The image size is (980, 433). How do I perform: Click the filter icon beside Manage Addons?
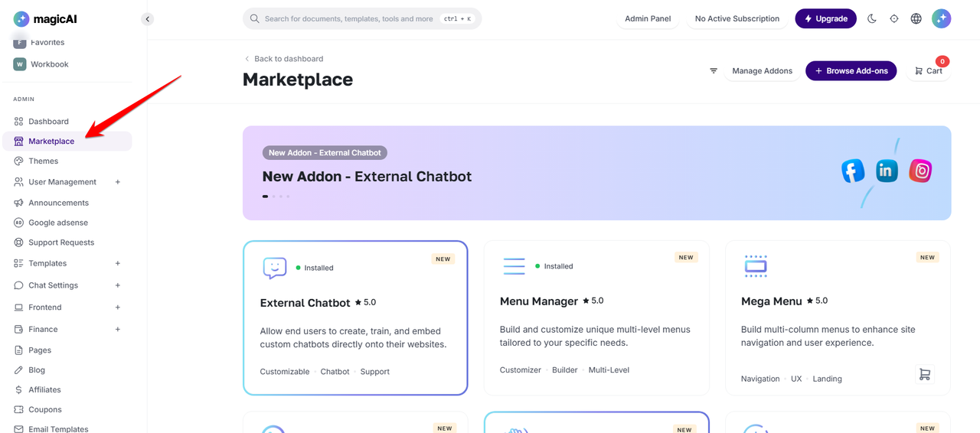714,70
